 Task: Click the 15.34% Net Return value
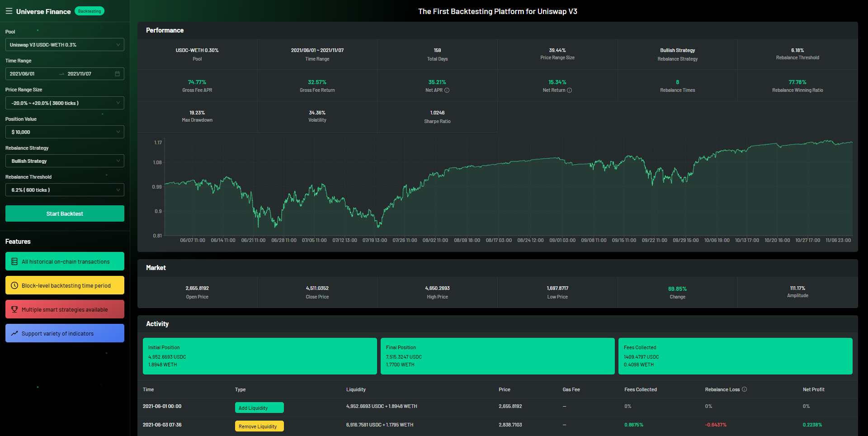coord(557,82)
